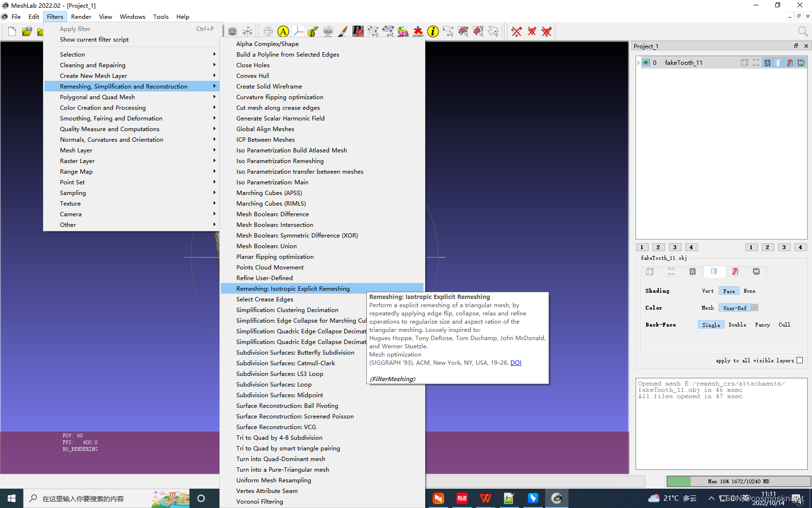This screenshot has width=812, height=508.
Task: Set Shading option to None
Action: tap(749, 291)
